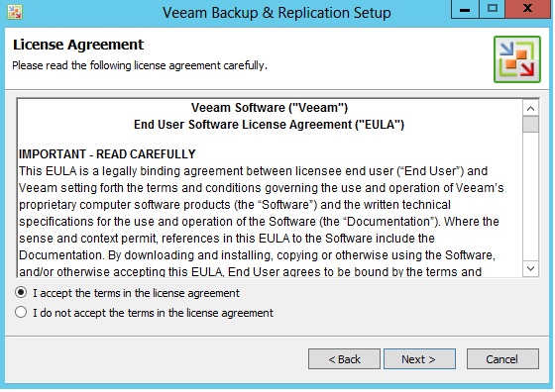Click the license scrollbar up arrow
Screen dimensions: 555x392
[x=530, y=108]
